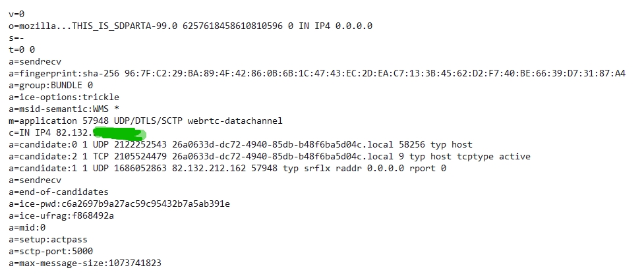Click the c=IN IP4 82.132 text
This screenshot has height=274, width=644.
pos(46,133)
